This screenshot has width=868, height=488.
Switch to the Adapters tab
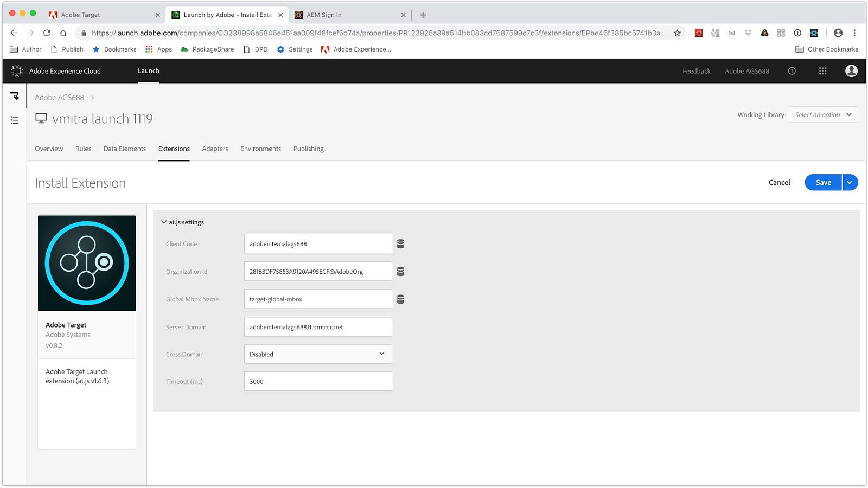(215, 149)
